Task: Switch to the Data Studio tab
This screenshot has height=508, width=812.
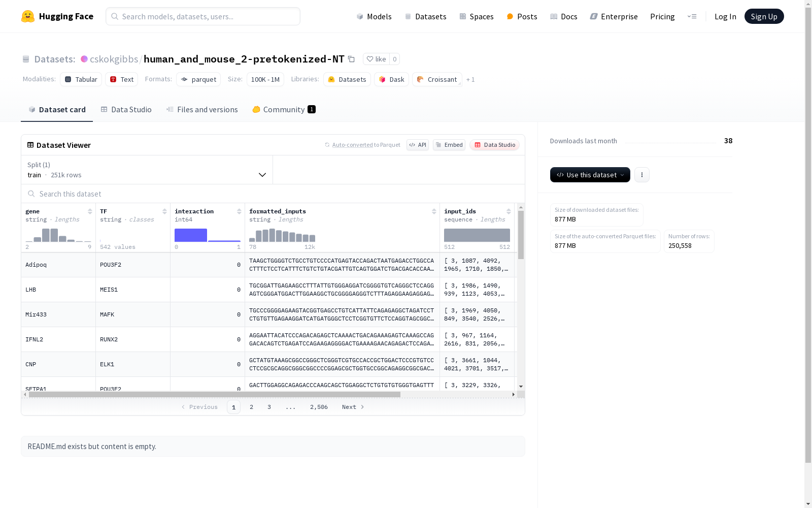Action: [x=126, y=109]
